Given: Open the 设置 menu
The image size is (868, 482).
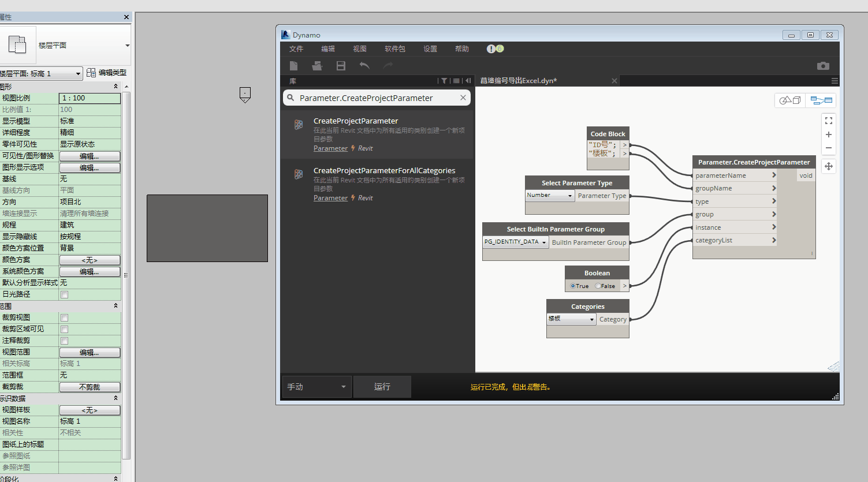Looking at the screenshot, I should click(430, 49).
